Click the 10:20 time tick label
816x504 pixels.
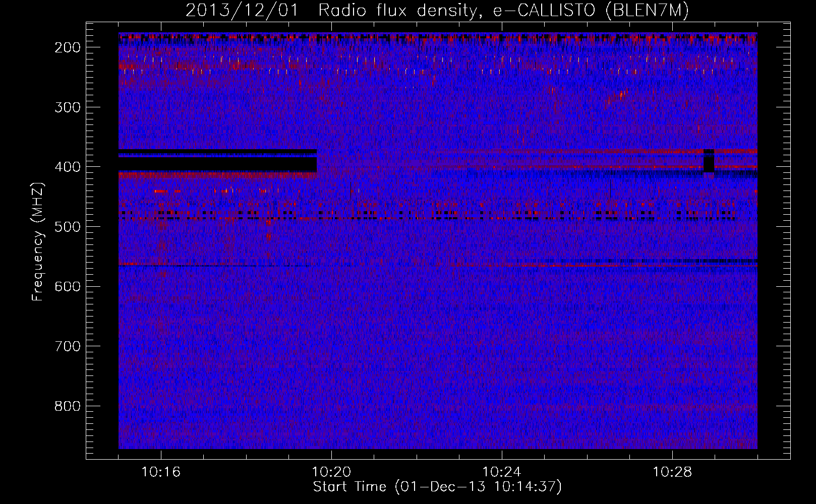(x=331, y=472)
